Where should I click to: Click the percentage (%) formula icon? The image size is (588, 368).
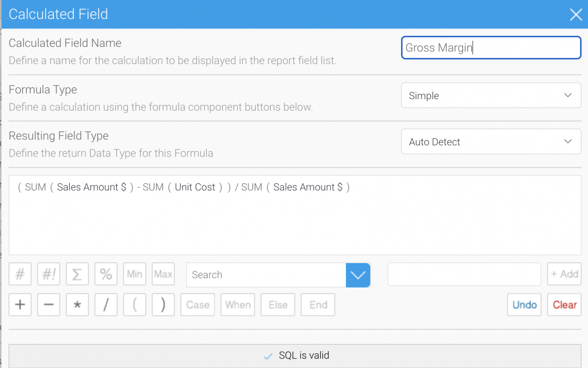(x=106, y=274)
